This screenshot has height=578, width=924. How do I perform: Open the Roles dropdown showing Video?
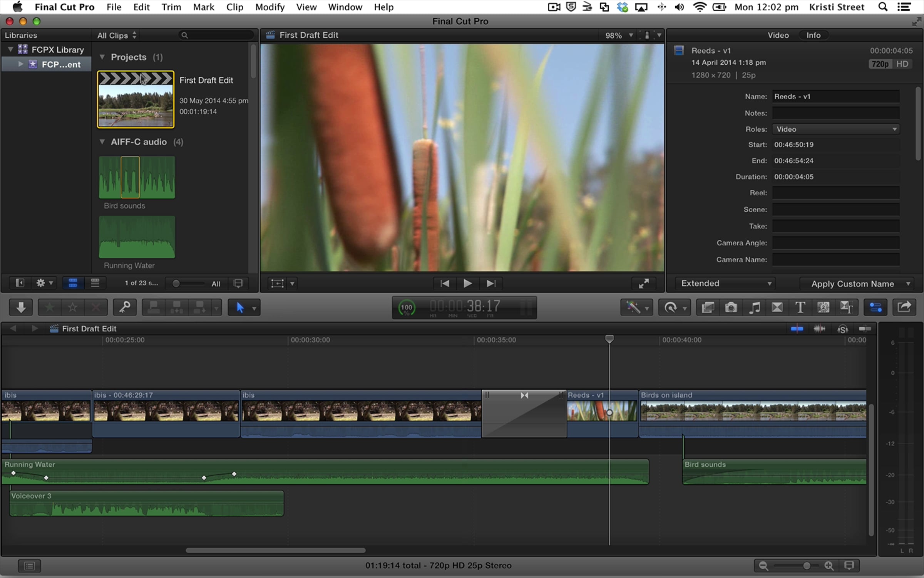point(835,129)
